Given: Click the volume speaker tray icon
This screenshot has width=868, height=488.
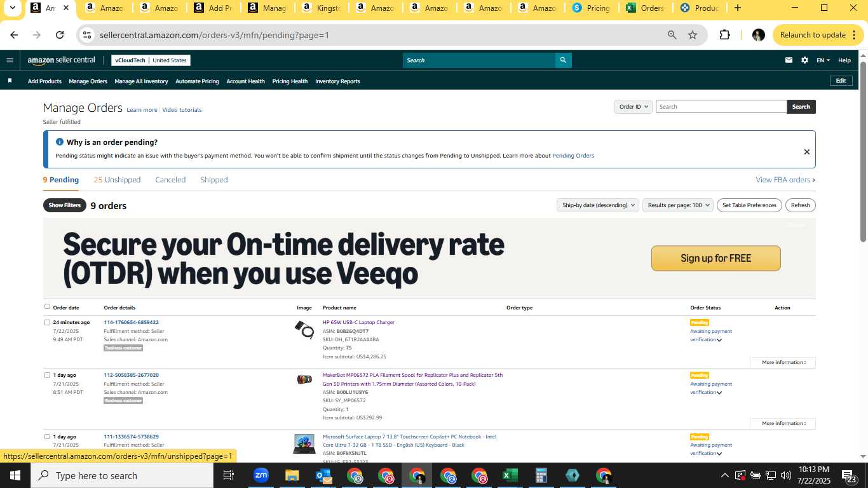Looking at the screenshot, I should [786, 475].
